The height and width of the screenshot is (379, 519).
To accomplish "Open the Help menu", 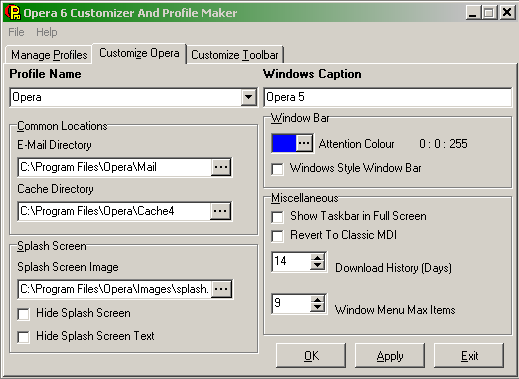I will 47,32.
